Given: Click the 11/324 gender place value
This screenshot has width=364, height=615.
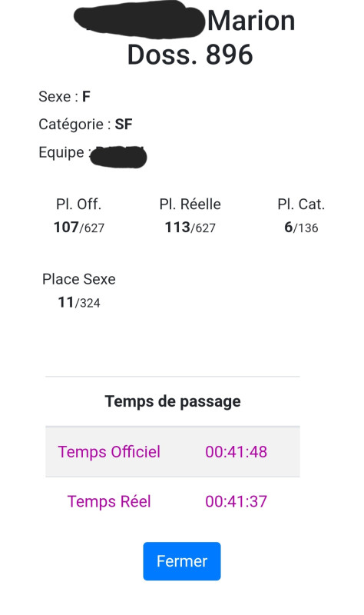Looking at the screenshot, I should coord(79,302).
